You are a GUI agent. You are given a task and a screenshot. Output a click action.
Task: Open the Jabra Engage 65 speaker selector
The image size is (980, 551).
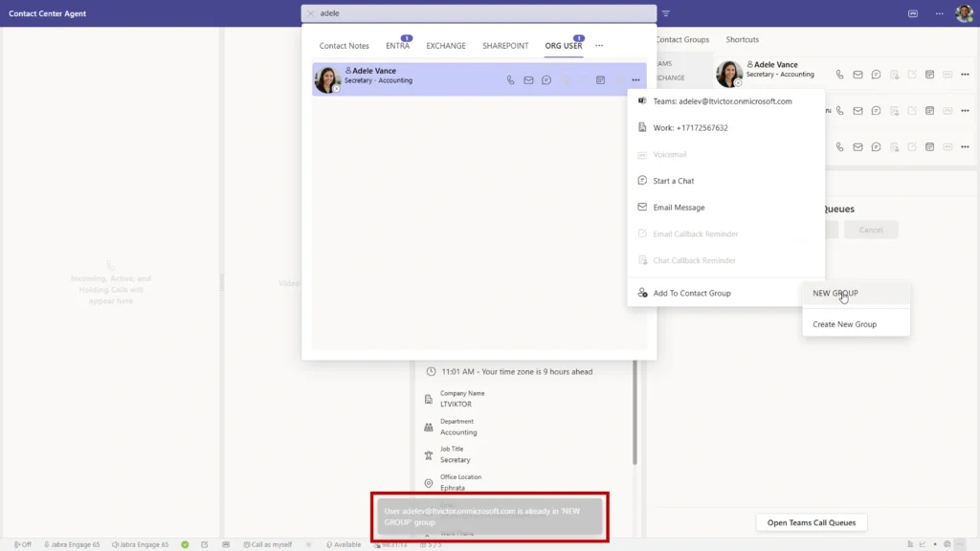140,544
